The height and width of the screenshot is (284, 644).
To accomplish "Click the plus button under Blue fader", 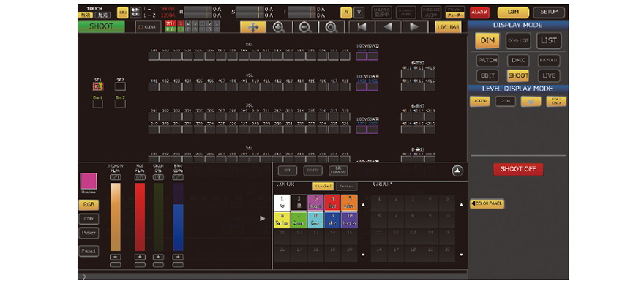I will (x=179, y=257).
